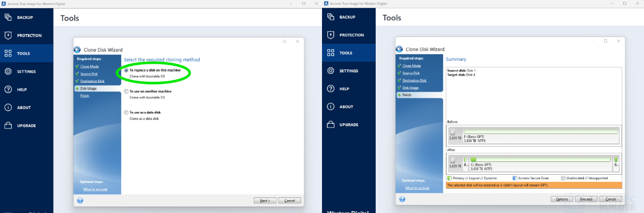The width and height of the screenshot is (644, 213).
Task: Open 'What to exclude' in cloning method wizard
Action: coord(96,189)
